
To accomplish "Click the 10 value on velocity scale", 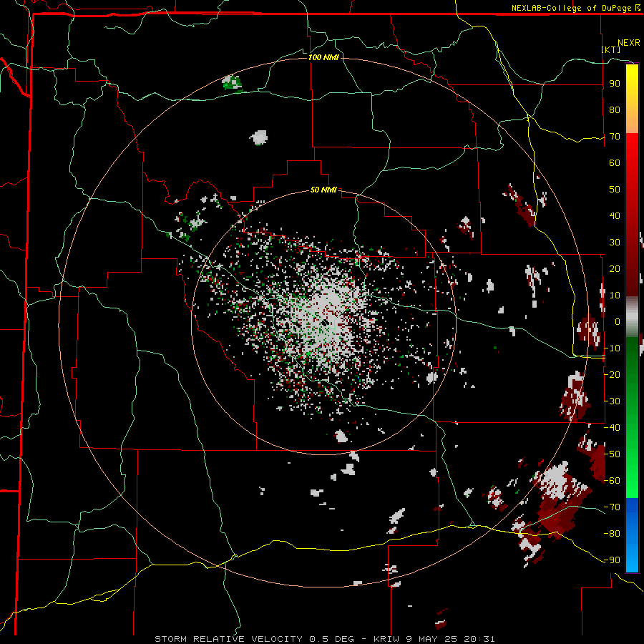I will pos(615,296).
